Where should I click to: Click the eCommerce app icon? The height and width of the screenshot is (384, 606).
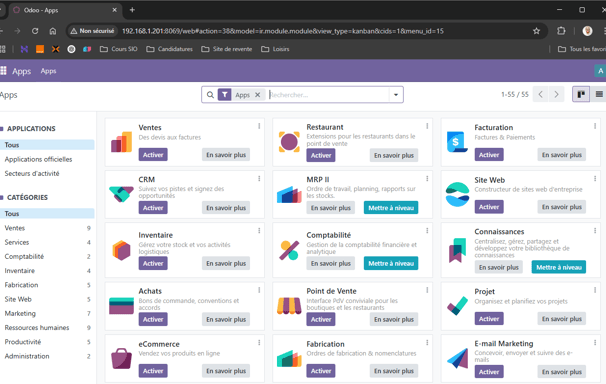pos(121,359)
